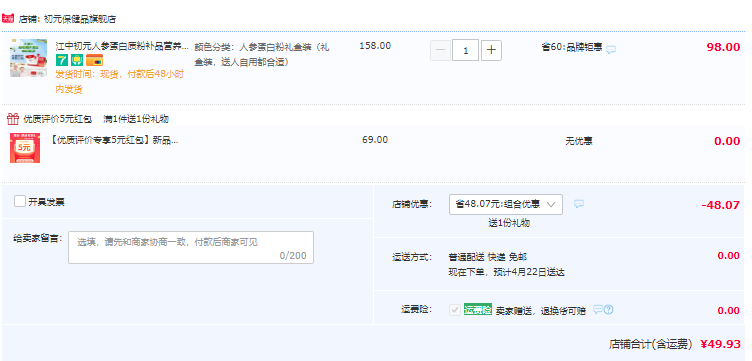Open the info bubble next to store discount dropdown
This screenshot has width=752, height=361.
pyautogui.click(x=579, y=204)
